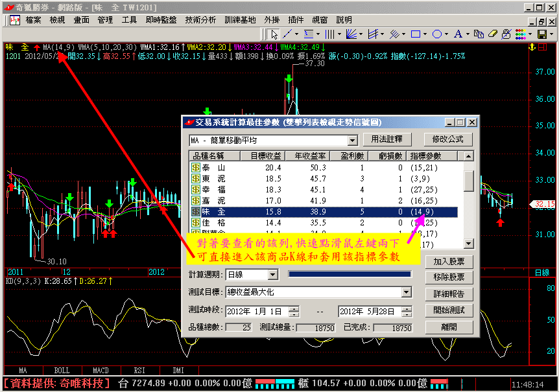Switch to the BOLL indicator tab
The image size is (559, 392).
tap(62, 370)
